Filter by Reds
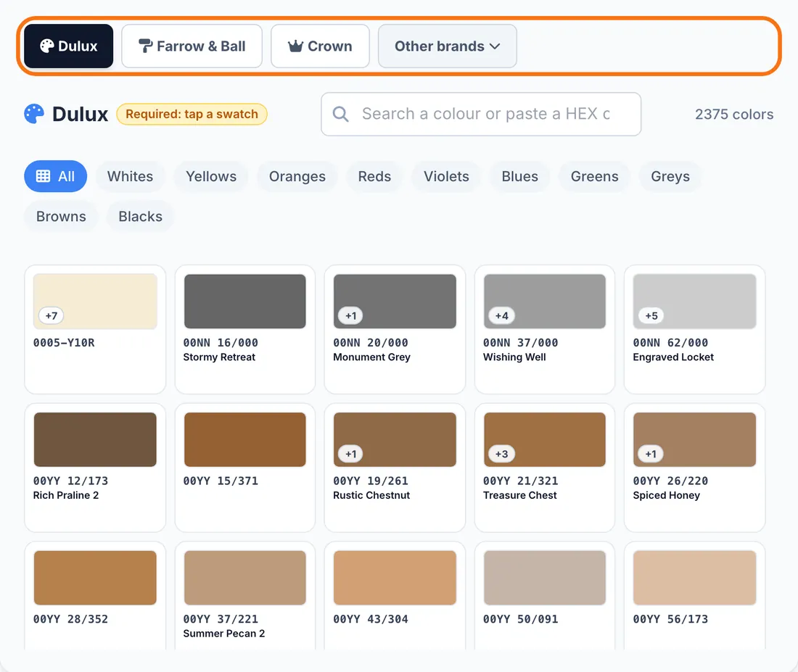 click(374, 177)
